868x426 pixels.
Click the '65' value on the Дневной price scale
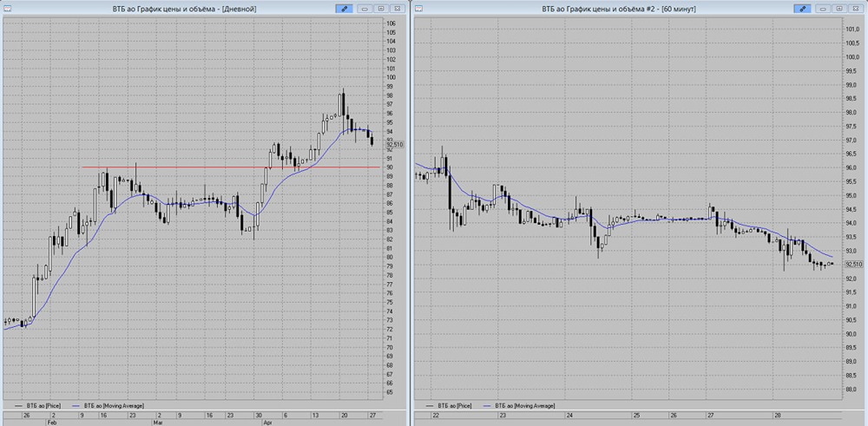pyautogui.click(x=391, y=391)
